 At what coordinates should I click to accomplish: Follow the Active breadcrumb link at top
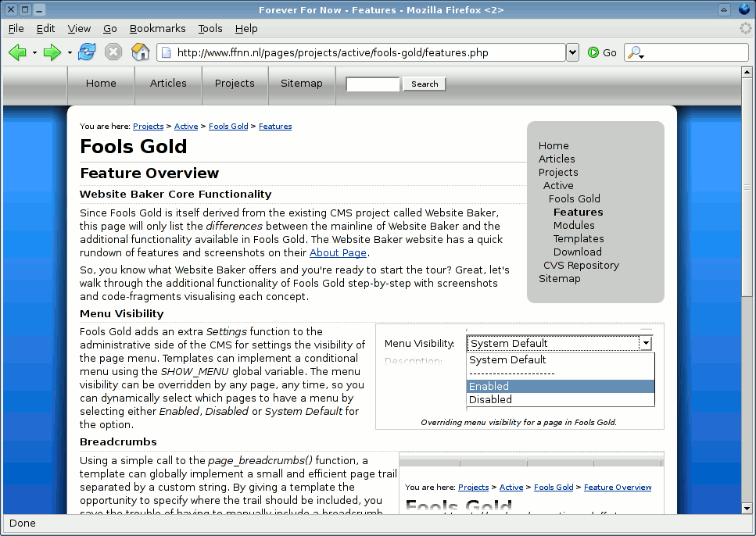click(186, 127)
